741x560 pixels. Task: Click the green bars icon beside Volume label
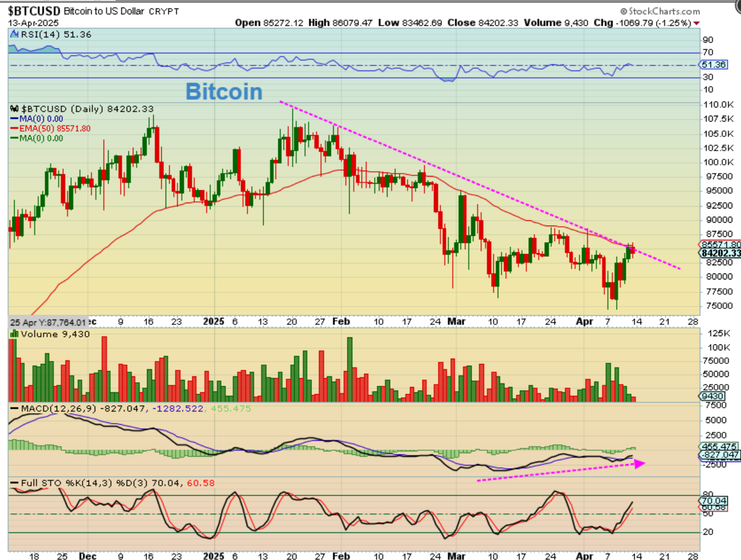click(14, 334)
